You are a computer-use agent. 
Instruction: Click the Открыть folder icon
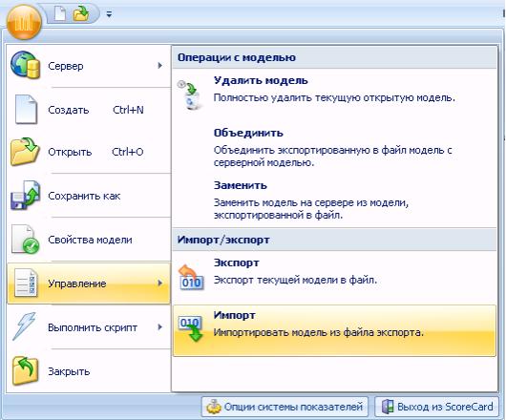25,152
